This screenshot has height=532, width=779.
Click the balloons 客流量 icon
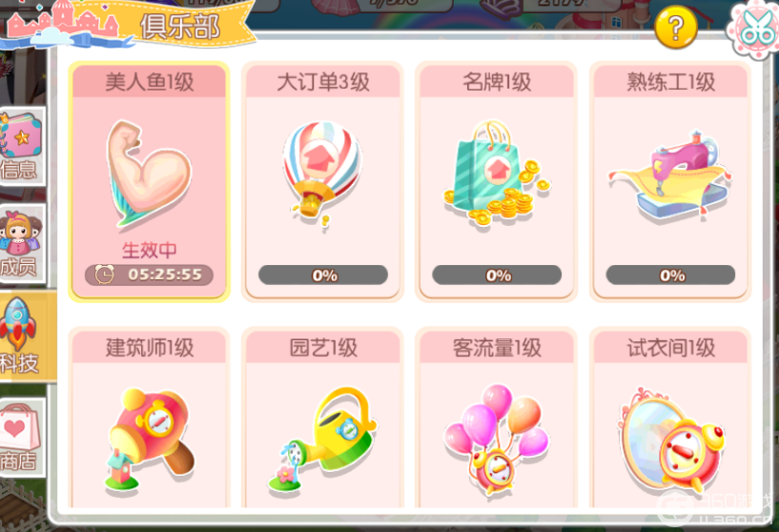[x=497, y=440]
